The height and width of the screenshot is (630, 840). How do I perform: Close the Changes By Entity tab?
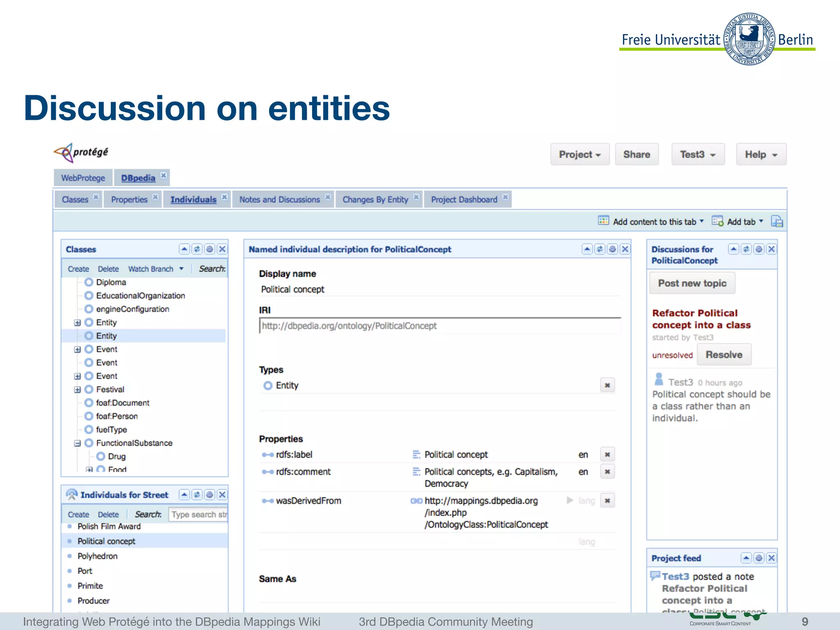pos(416,197)
